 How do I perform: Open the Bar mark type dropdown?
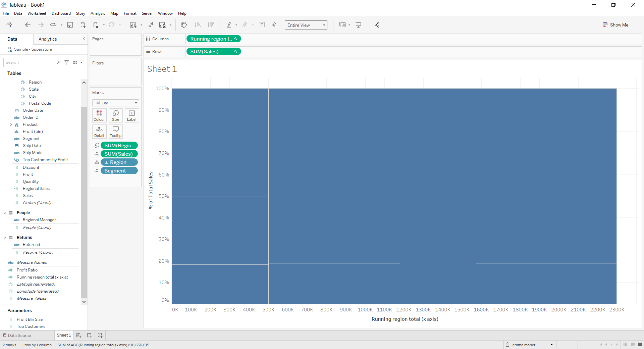point(136,103)
